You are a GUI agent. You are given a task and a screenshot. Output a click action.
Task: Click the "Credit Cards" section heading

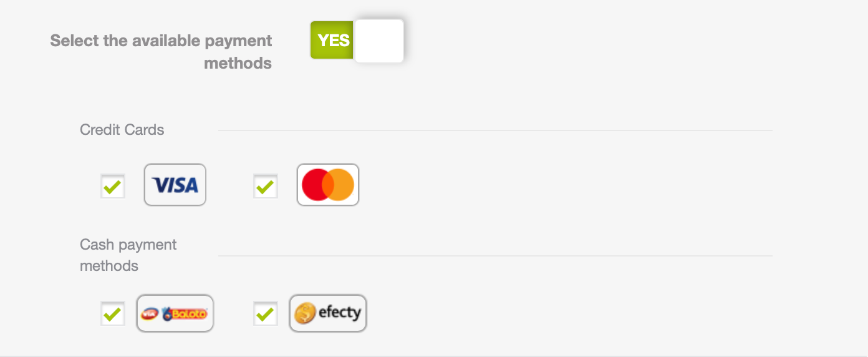(122, 130)
